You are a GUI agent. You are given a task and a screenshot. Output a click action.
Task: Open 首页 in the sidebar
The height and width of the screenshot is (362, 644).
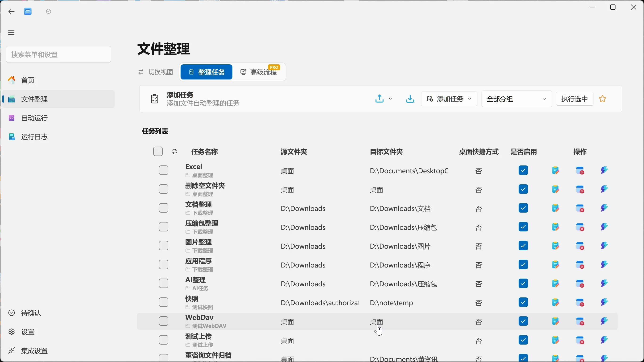click(58, 80)
